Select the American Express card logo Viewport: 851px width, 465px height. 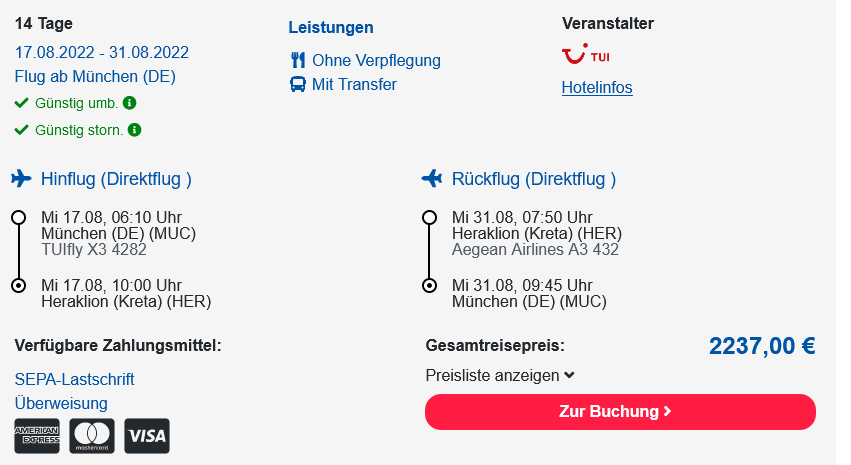point(37,436)
